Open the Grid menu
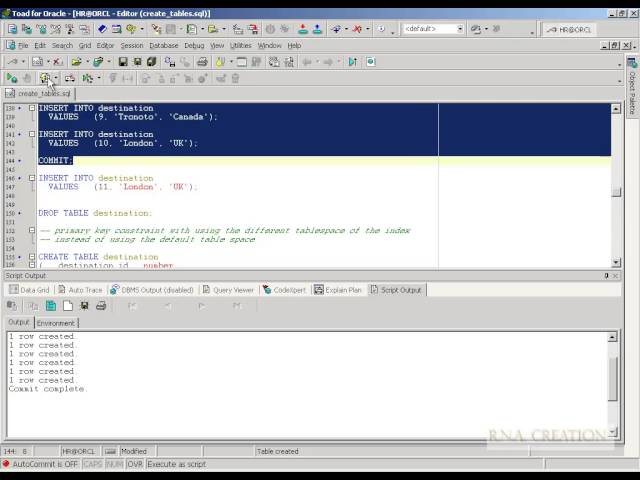 pyautogui.click(x=85, y=45)
